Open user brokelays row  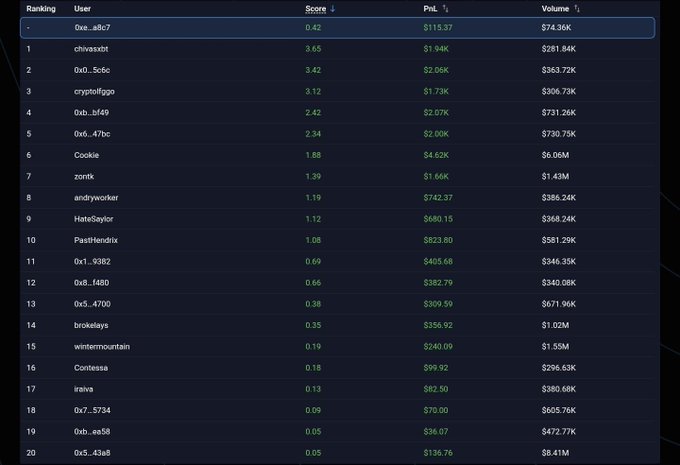point(337,325)
